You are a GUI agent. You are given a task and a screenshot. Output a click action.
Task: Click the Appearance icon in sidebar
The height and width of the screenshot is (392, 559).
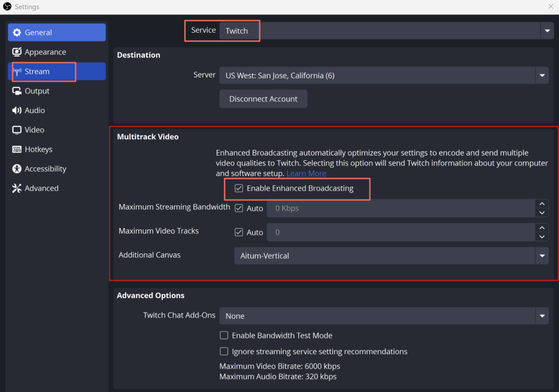17,52
